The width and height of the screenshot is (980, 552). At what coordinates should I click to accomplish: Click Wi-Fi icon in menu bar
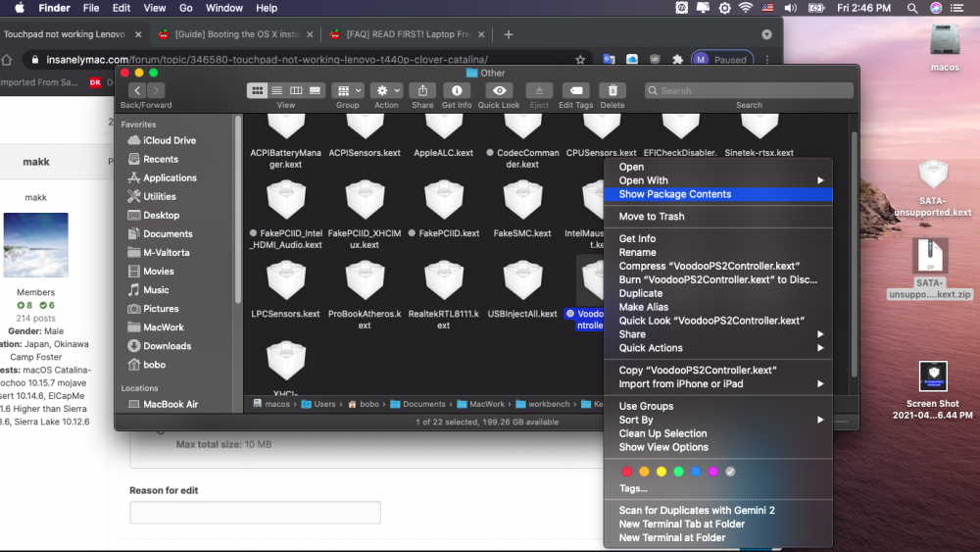tap(745, 8)
